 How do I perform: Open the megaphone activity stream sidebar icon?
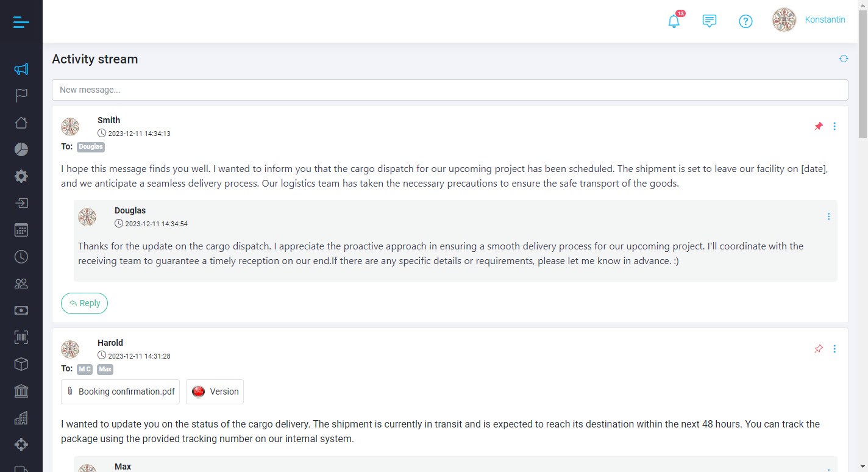coord(21,69)
